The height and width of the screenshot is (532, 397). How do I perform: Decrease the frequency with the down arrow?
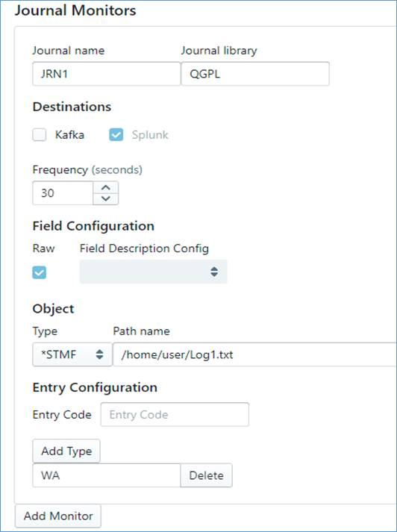[106, 198]
